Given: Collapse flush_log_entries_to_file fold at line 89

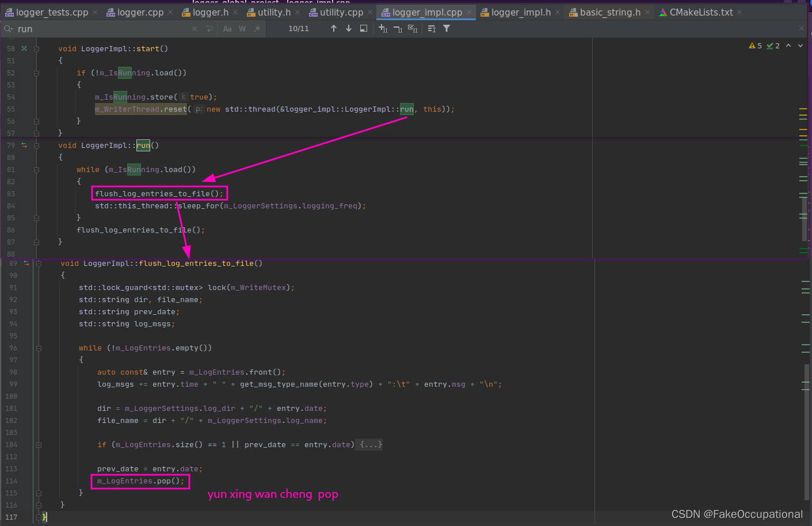Looking at the screenshot, I should pyautogui.click(x=39, y=264).
